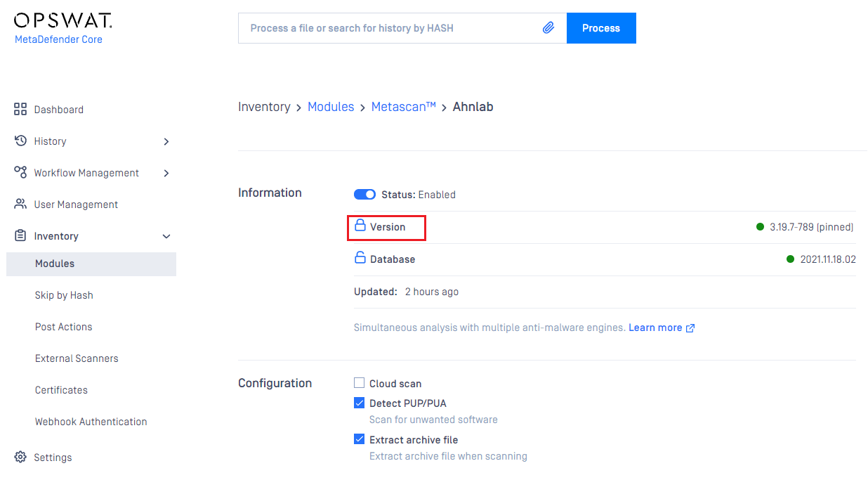Image resolution: width=868 pixels, height=480 pixels.
Task: Click the User Management people icon
Action: click(20, 205)
